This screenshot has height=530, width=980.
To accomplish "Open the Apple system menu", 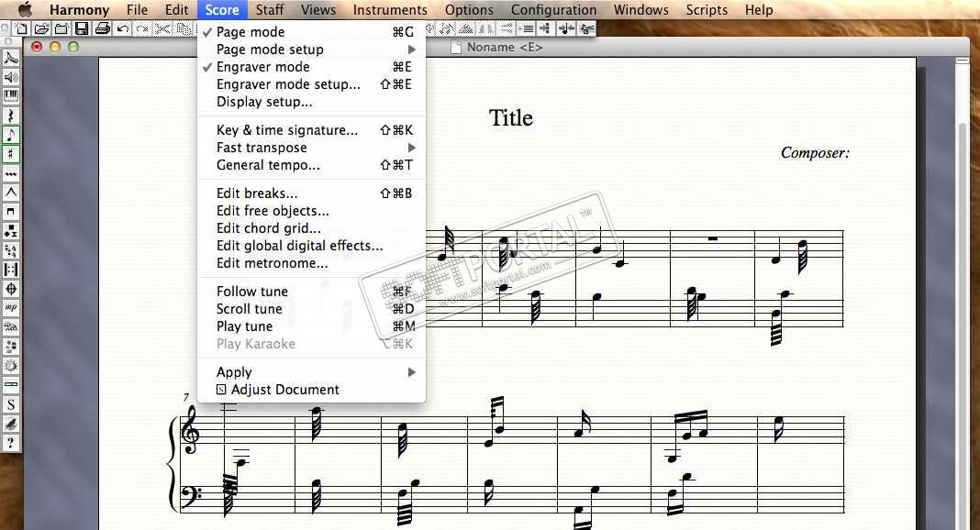I will click(x=25, y=10).
